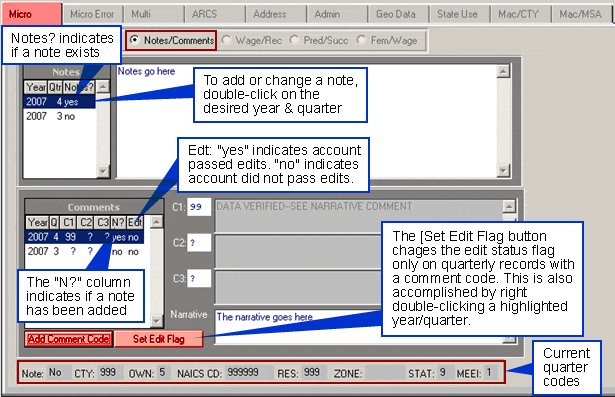Image resolution: width=615 pixels, height=397 pixels.
Task: Click the Year header in Notes list
Action: click(36, 87)
